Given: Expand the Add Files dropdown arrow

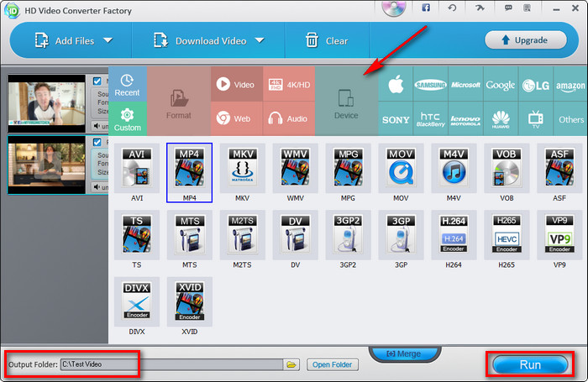Looking at the screenshot, I should pyautogui.click(x=108, y=40).
